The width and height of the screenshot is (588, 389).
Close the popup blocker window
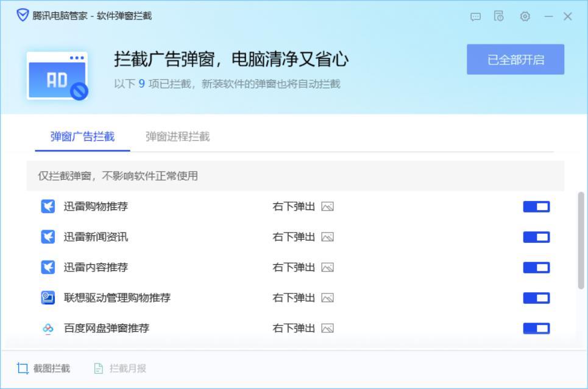click(568, 16)
